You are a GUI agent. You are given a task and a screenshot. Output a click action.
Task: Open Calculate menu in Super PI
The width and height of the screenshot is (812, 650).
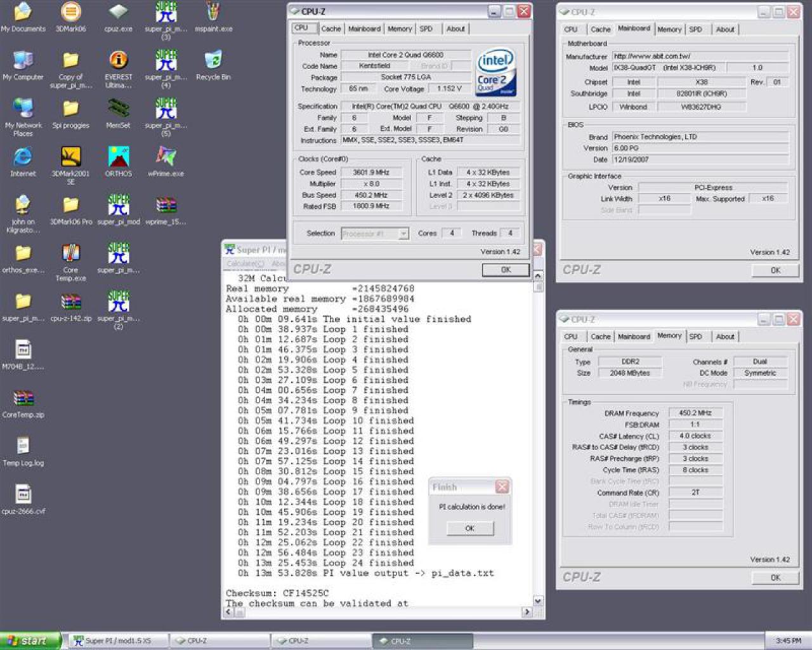[x=245, y=263]
